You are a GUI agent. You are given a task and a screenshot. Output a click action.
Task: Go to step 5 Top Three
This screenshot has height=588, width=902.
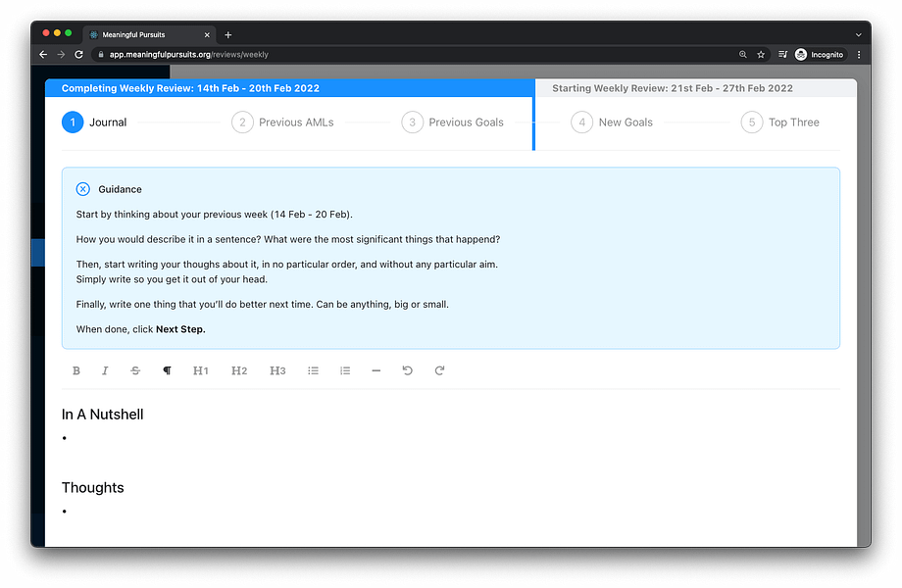pos(780,122)
